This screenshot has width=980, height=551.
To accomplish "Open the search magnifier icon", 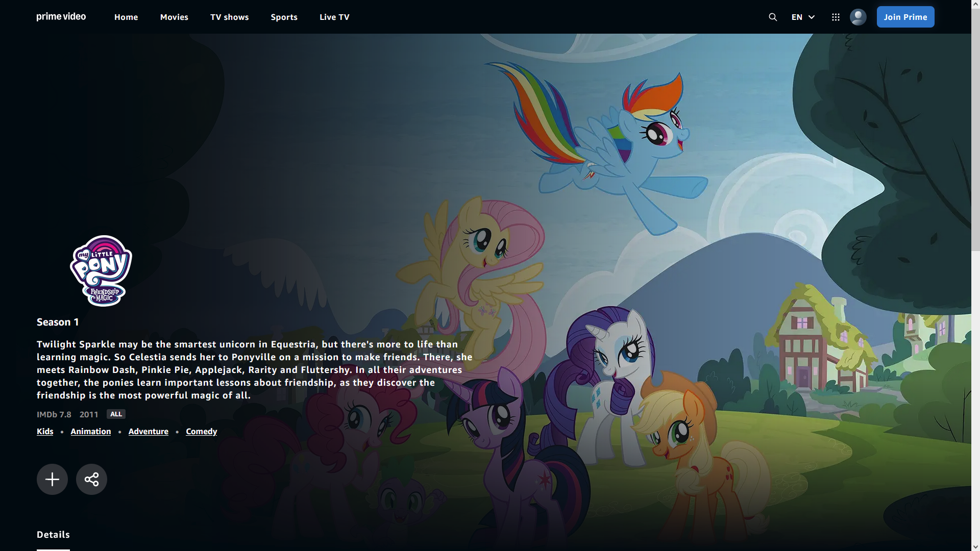I will point(773,17).
